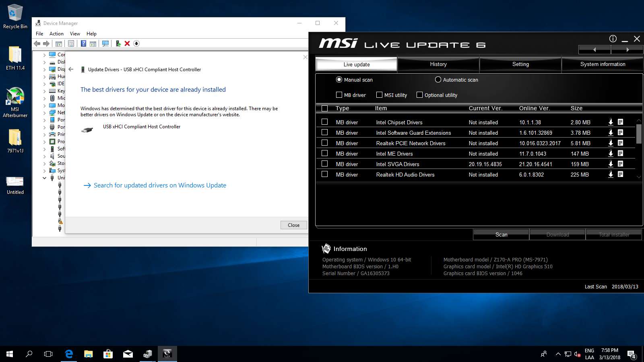Tick the checkbox for Intel Software Guard Extensions
The image size is (644, 362).
(325, 132)
